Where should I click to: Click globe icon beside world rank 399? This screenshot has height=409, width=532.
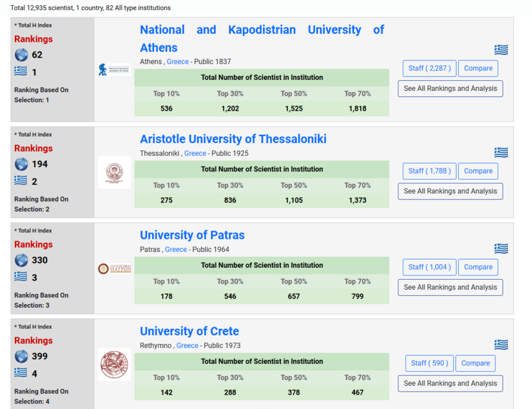pos(22,356)
